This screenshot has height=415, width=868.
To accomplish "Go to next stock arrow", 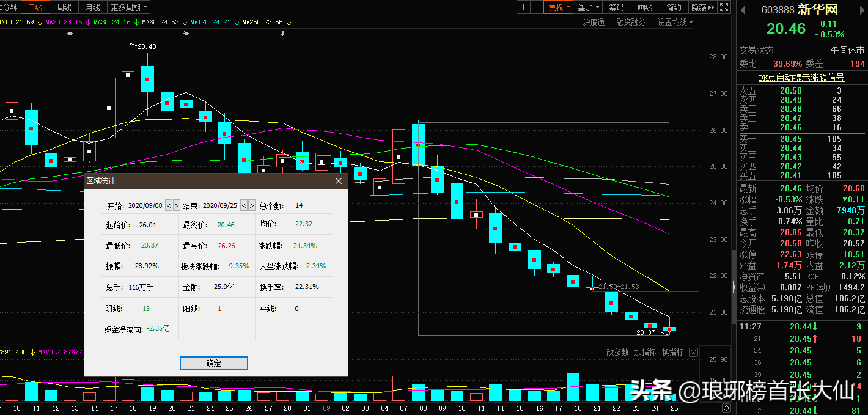I will (x=862, y=10).
